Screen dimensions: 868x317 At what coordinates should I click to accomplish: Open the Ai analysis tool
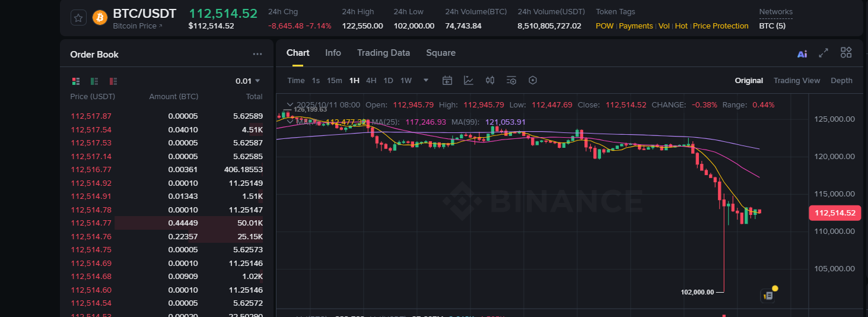[x=802, y=53]
